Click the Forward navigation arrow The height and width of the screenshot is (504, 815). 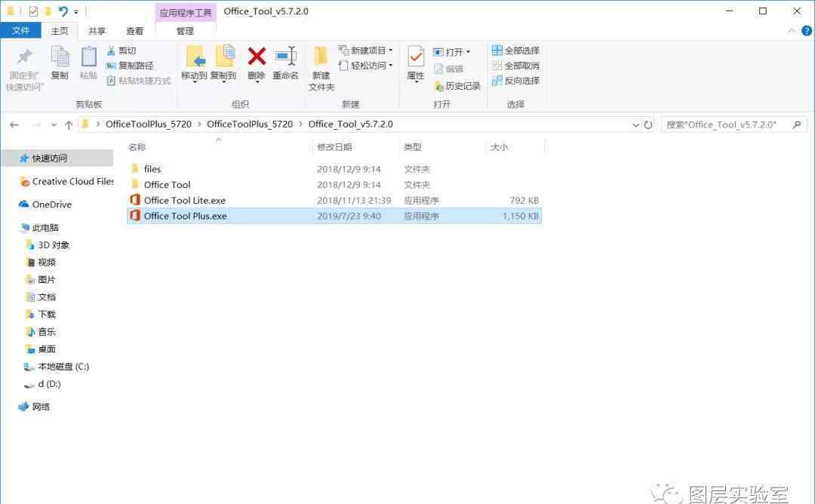click(x=36, y=124)
